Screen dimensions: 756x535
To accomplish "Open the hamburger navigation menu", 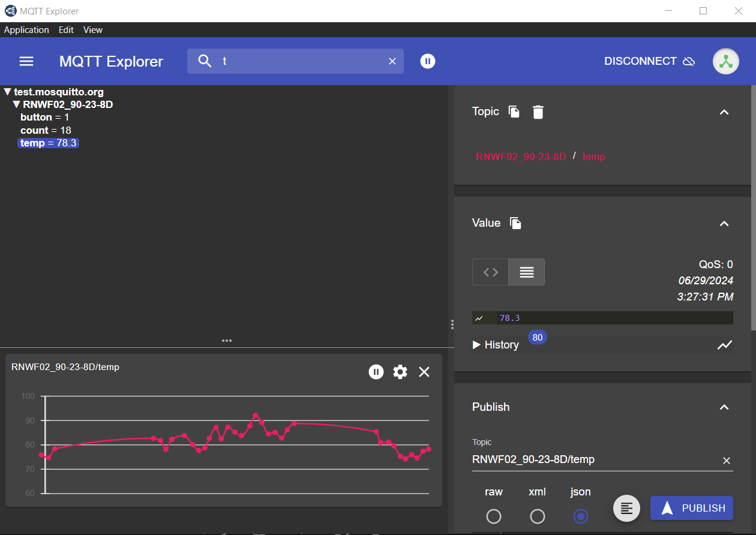I will pyautogui.click(x=26, y=61).
